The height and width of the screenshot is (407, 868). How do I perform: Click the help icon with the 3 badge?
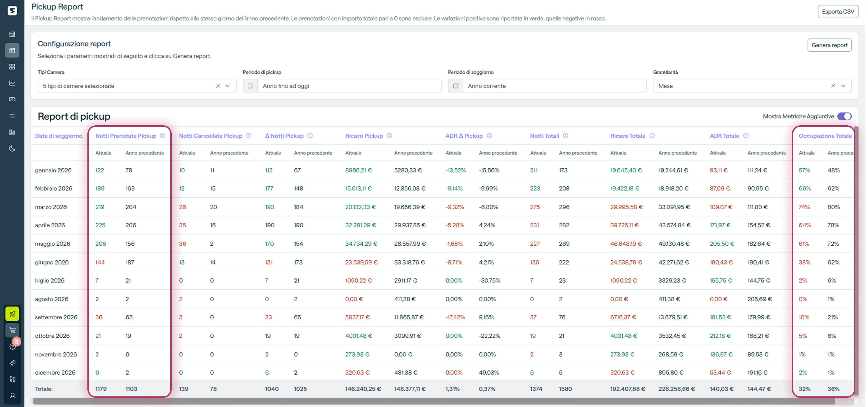point(12,347)
